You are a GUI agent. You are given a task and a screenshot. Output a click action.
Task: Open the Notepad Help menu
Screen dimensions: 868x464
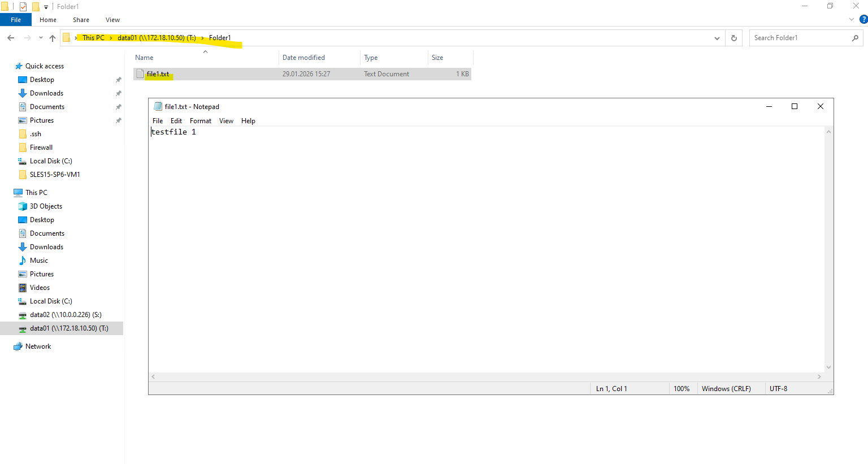[x=248, y=121]
